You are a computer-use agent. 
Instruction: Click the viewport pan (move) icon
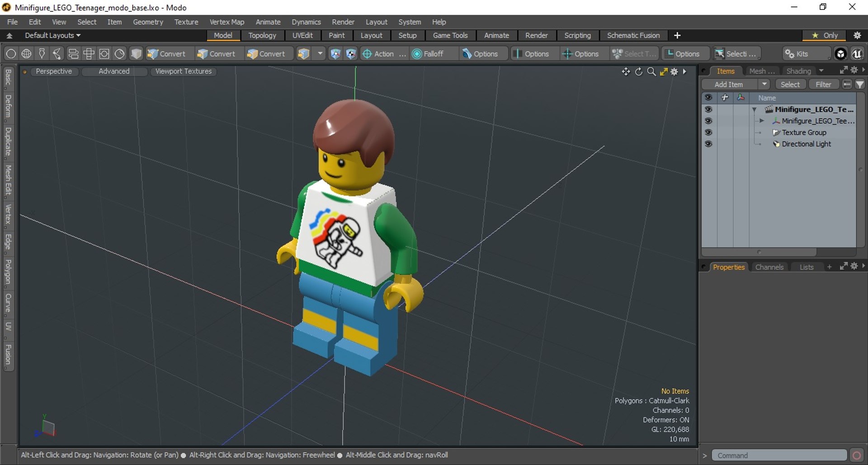[626, 71]
